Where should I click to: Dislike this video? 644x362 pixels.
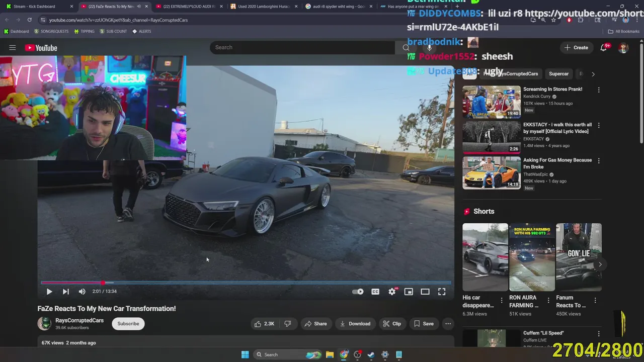(288, 324)
